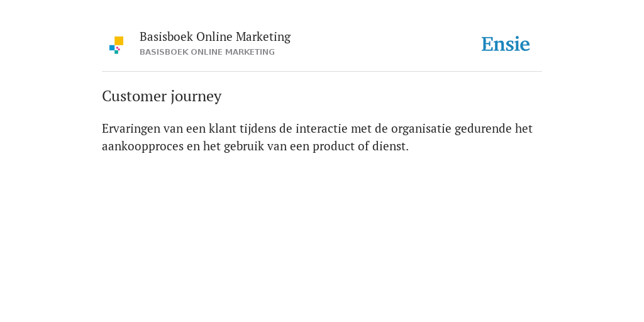Open the Basisboek Online Marketing title link
The width and height of the screenshot is (644, 322).
click(x=215, y=36)
